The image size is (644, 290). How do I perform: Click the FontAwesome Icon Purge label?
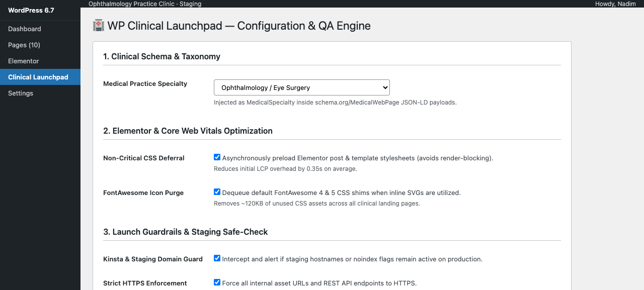143,192
